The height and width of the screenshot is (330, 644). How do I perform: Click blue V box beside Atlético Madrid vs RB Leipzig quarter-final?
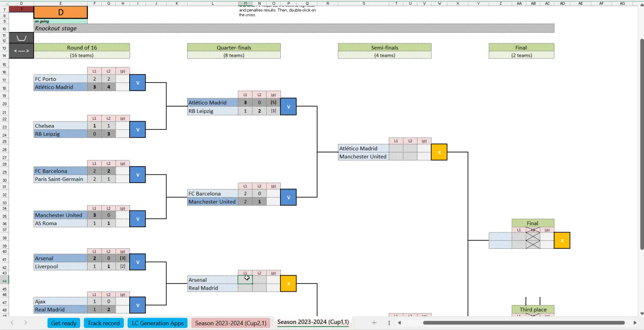pos(288,107)
